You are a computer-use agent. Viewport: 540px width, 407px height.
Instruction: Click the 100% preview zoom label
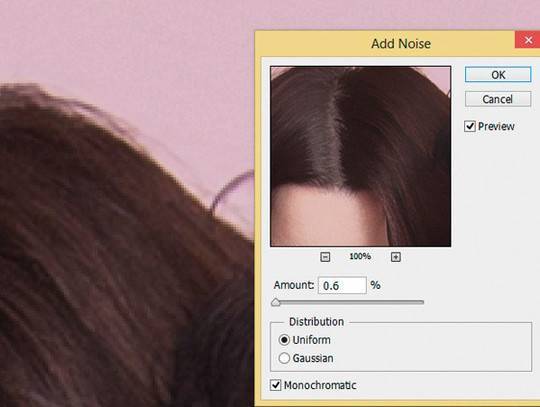(x=360, y=257)
